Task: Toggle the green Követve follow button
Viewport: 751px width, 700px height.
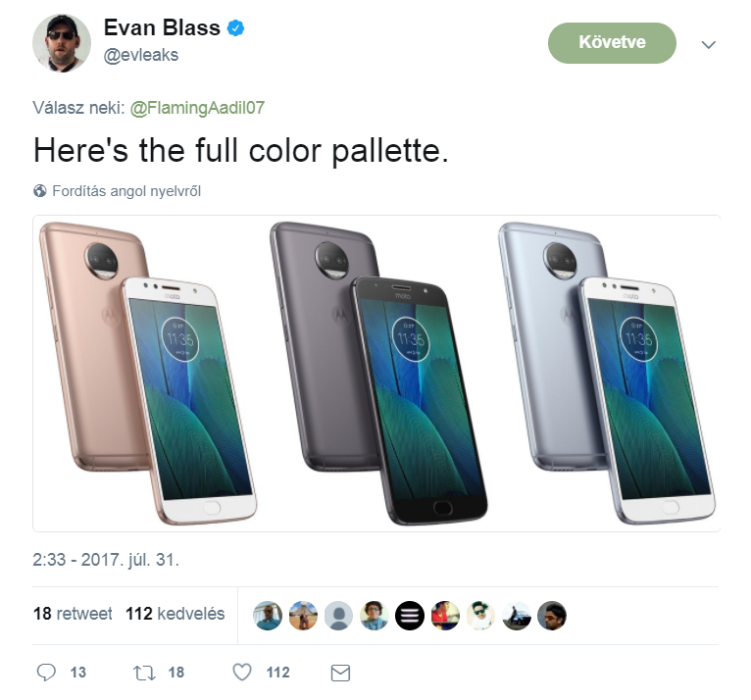Action: pos(612,43)
